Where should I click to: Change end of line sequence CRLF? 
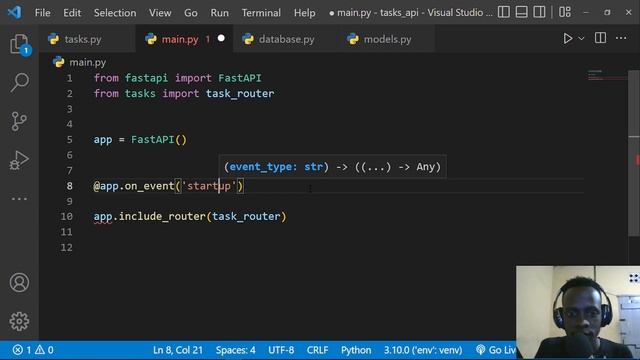pos(317,350)
